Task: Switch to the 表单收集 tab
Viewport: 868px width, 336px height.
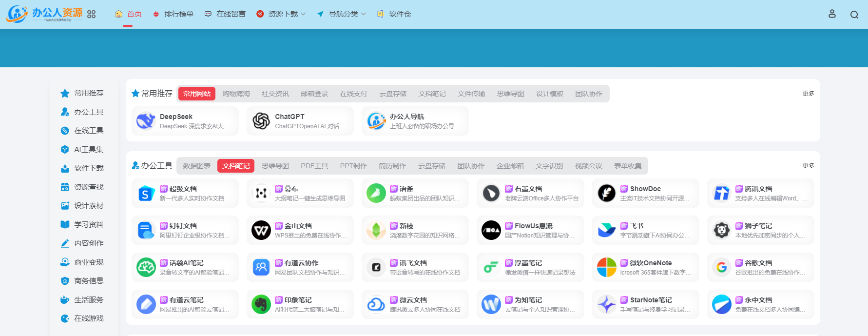Action: click(x=628, y=166)
